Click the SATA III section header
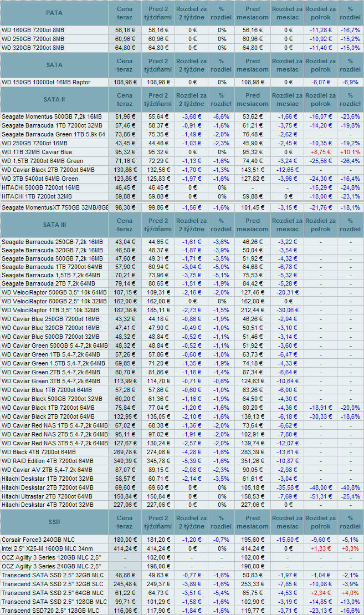This screenshot has height=615, width=364. [x=54, y=225]
